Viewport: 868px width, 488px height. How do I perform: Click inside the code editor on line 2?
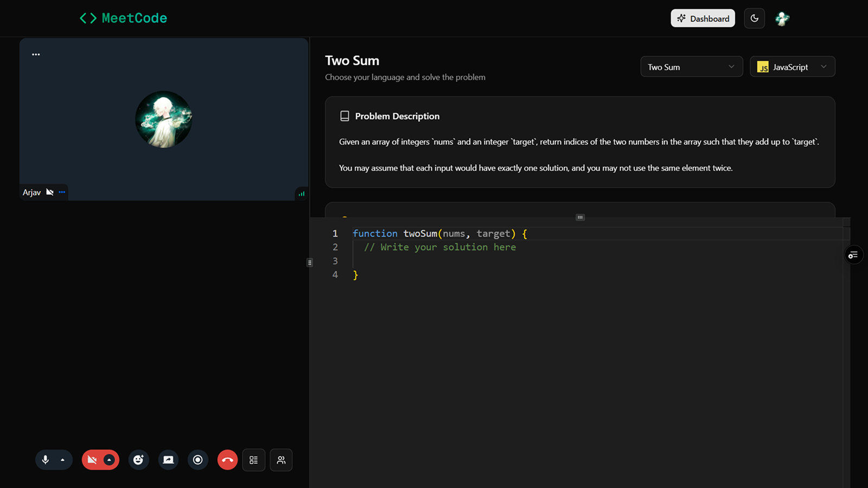441,247
